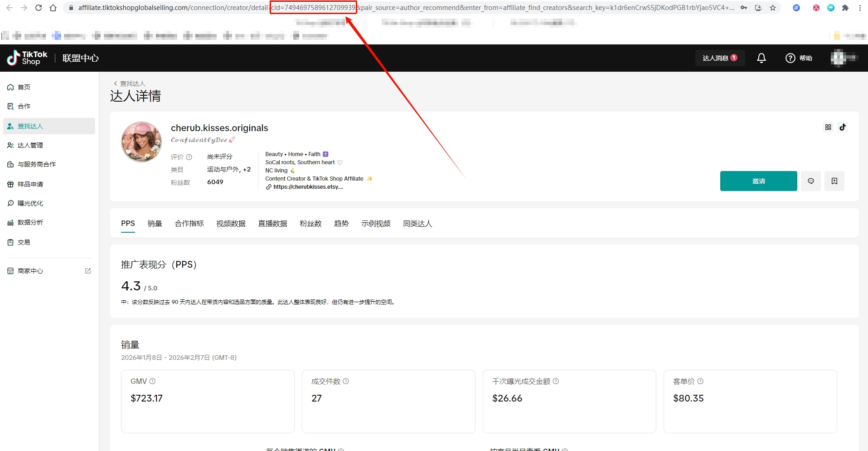Reload the page in the browser
The height and width of the screenshot is (451, 868).
(39, 8)
